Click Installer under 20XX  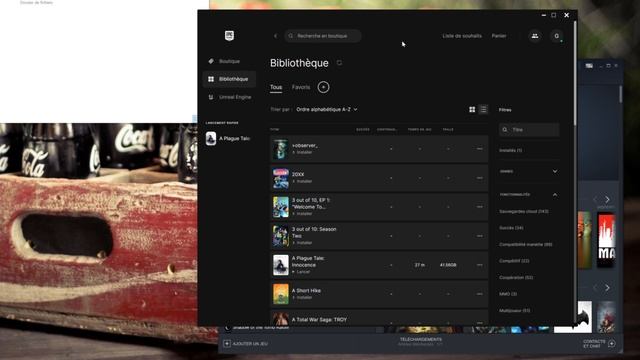click(x=302, y=181)
